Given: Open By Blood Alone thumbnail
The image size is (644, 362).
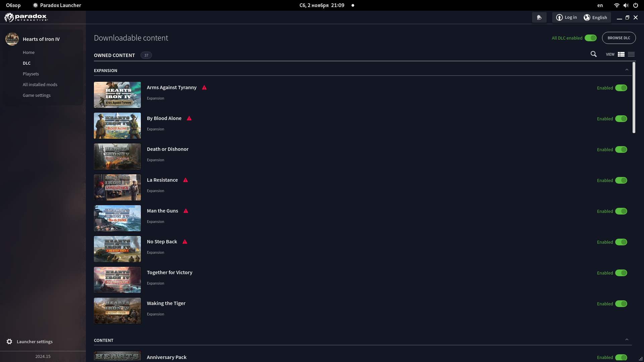Looking at the screenshot, I should coord(117,126).
